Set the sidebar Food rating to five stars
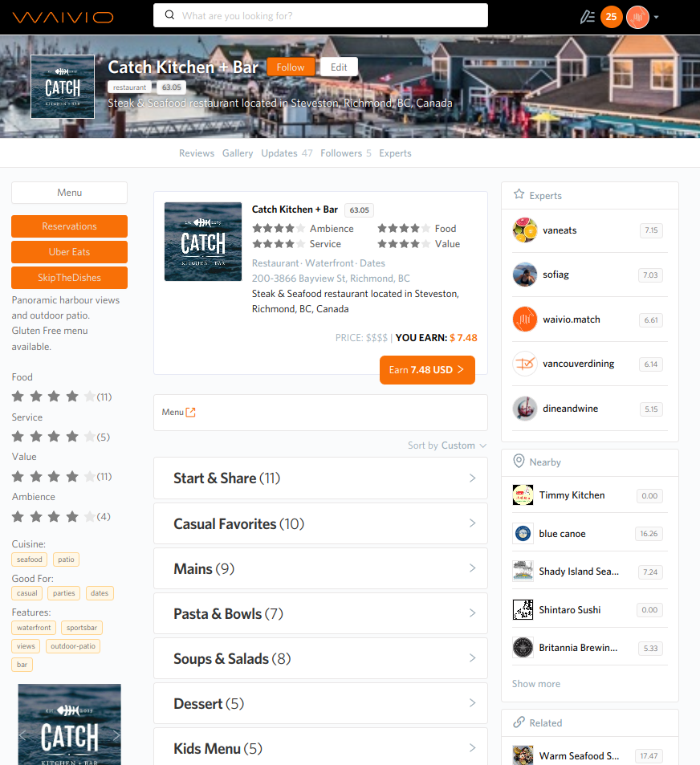This screenshot has height=765, width=700. 90,397
